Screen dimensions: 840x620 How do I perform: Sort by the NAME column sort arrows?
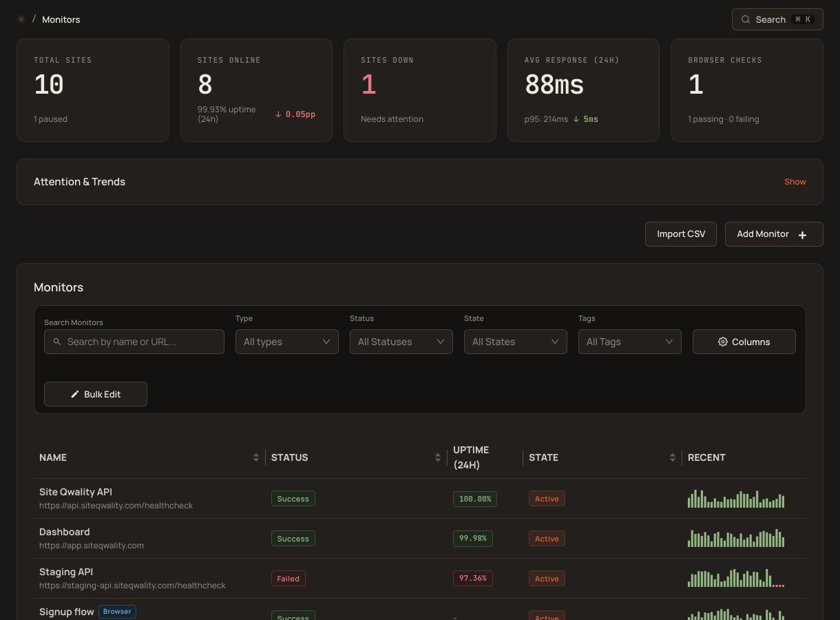256,457
